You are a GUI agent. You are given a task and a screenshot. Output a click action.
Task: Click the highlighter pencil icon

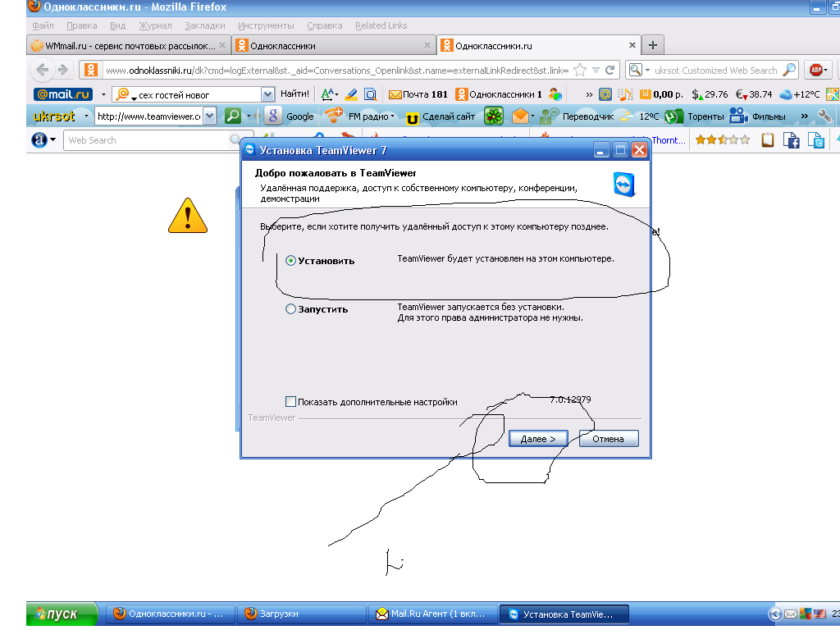point(351,95)
